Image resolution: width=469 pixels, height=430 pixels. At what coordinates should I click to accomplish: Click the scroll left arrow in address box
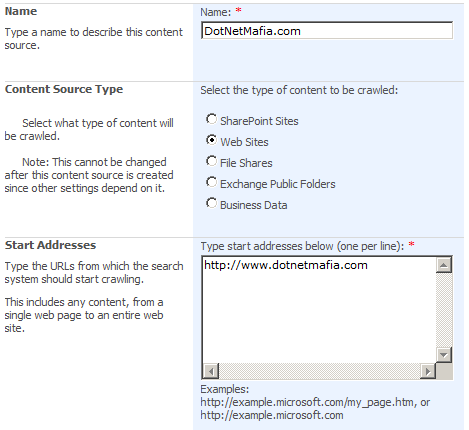tap(211, 371)
